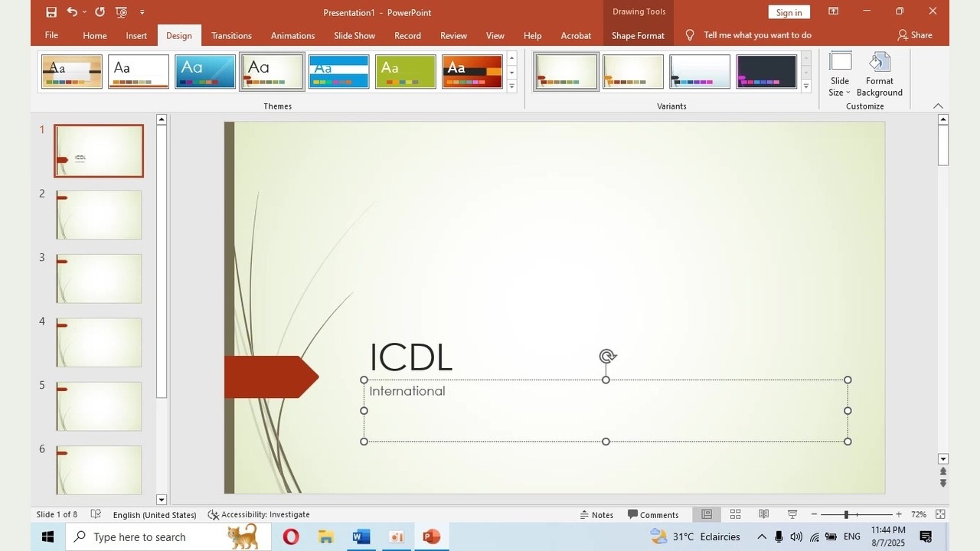Redo the last action
Screen dimensions: 980x551
coord(100,12)
